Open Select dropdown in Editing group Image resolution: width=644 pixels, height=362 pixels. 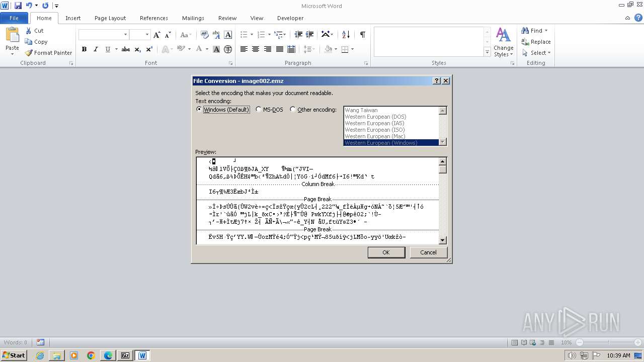click(549, 53)
